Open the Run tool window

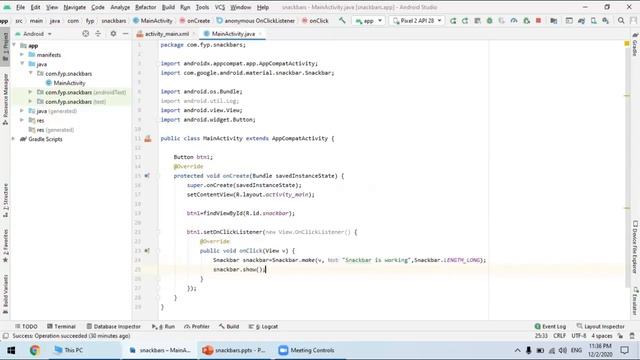163,327
